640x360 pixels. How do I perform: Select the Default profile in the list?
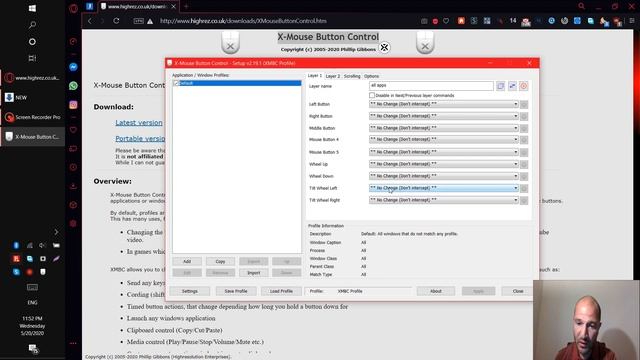click(x=237, y=83)
